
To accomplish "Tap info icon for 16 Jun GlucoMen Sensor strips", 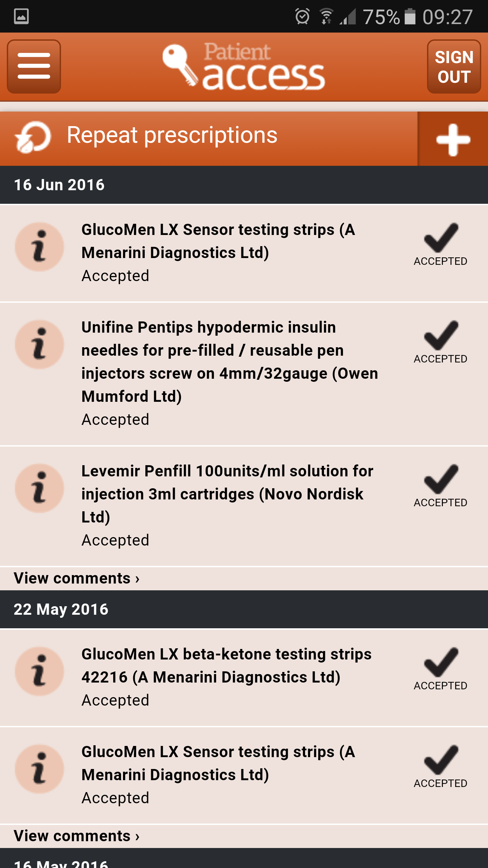I will pos(40,247).
